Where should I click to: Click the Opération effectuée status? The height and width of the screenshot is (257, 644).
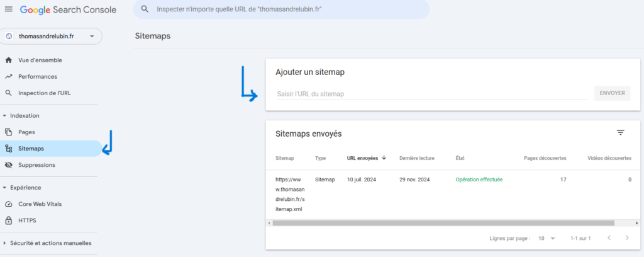(x=479, y=180)
